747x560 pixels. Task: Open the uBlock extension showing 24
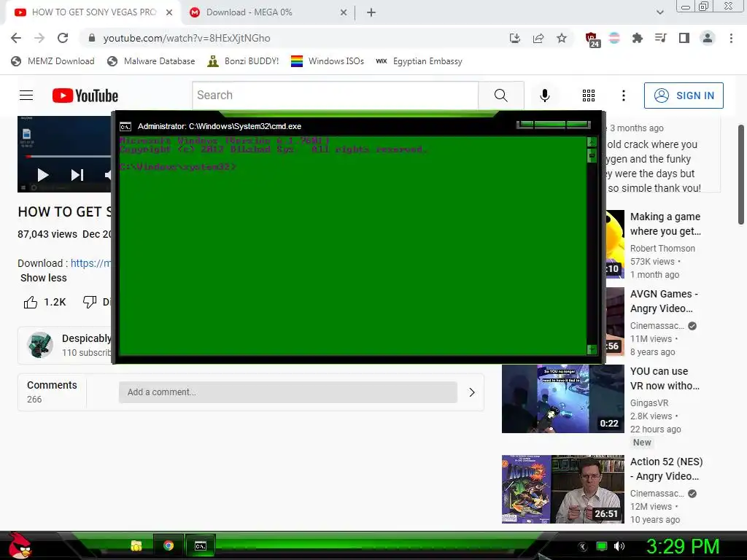(592, 39)
